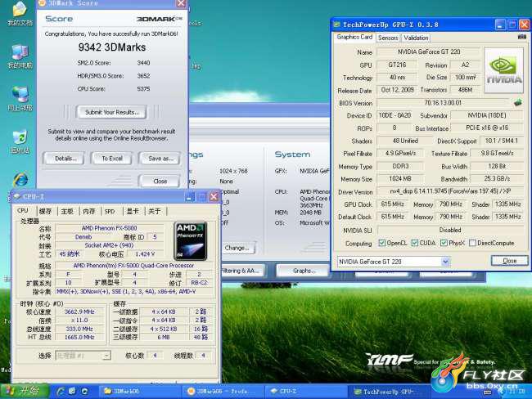Click the SM2.0 Score value 3440
Viewport: 532px width, 399px height.
[143, 63]
